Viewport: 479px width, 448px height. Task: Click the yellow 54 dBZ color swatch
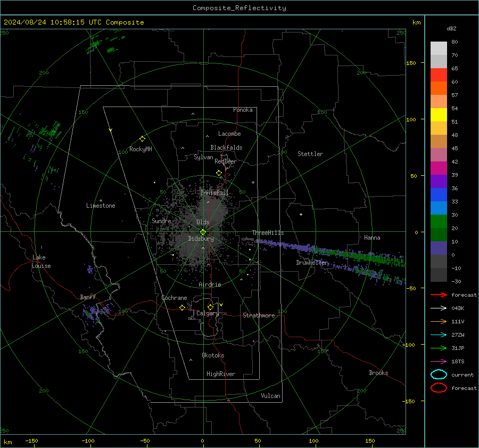439,115
